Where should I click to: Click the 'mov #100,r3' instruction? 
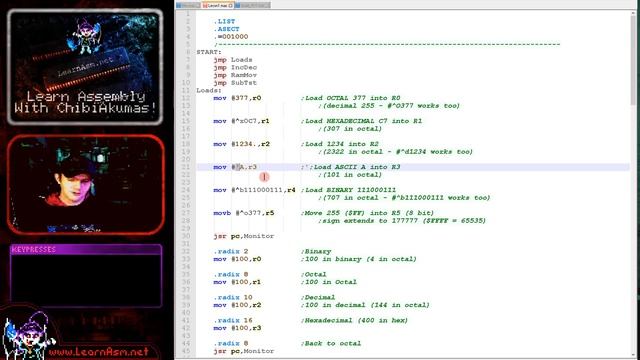point(237,328)
